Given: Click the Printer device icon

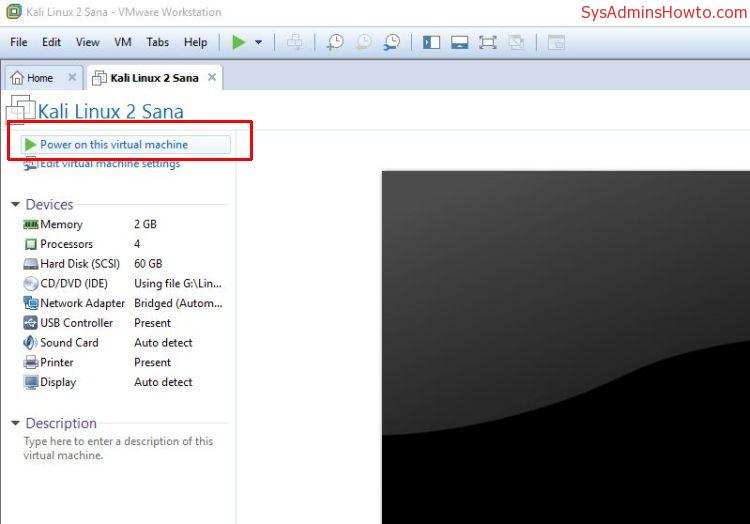Looking at the screenshot, I should [31, 362].
